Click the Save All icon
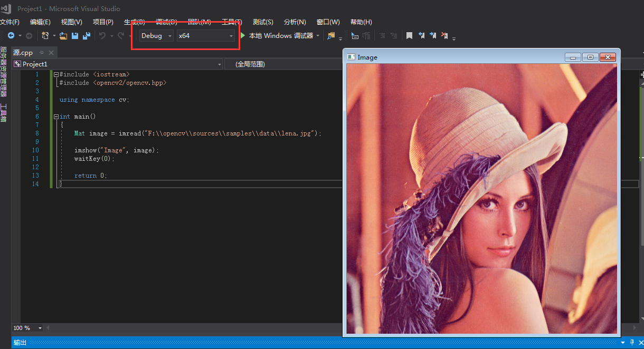The width and height of the screenshot is (644, 349). click(87, 36)
